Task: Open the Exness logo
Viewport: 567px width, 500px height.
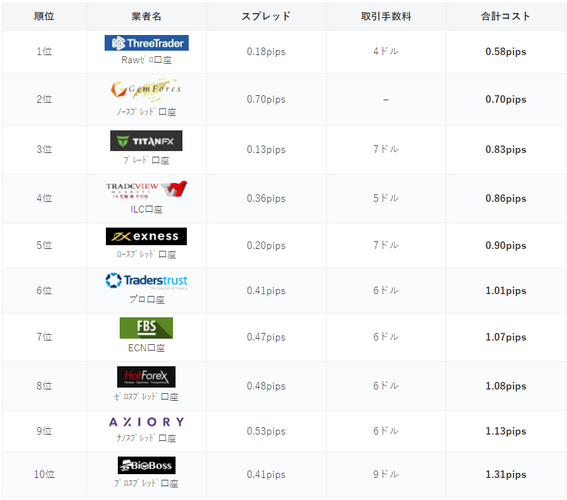Action: point(146,236)
